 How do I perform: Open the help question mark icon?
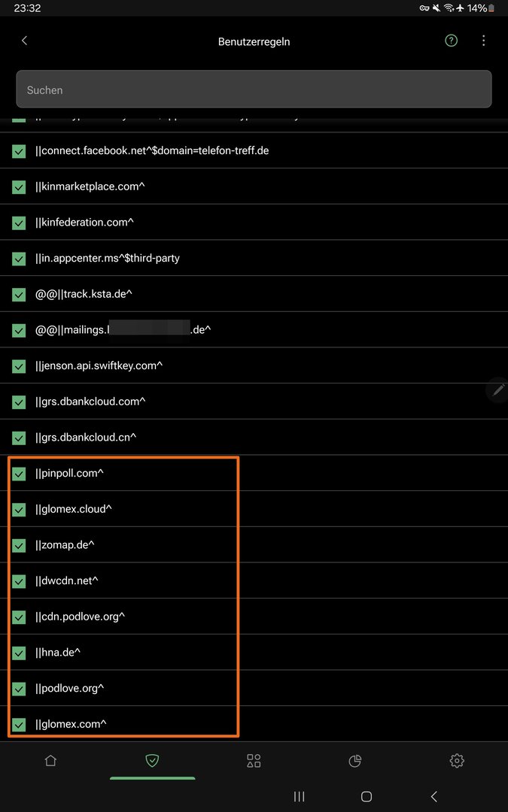tap(451, 41)
